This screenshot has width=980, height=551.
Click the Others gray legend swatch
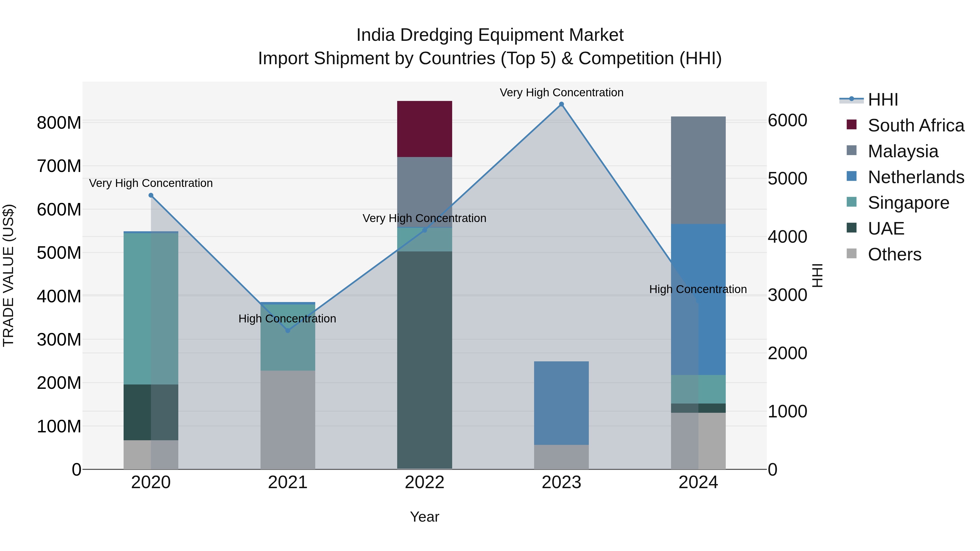point(852,254)
